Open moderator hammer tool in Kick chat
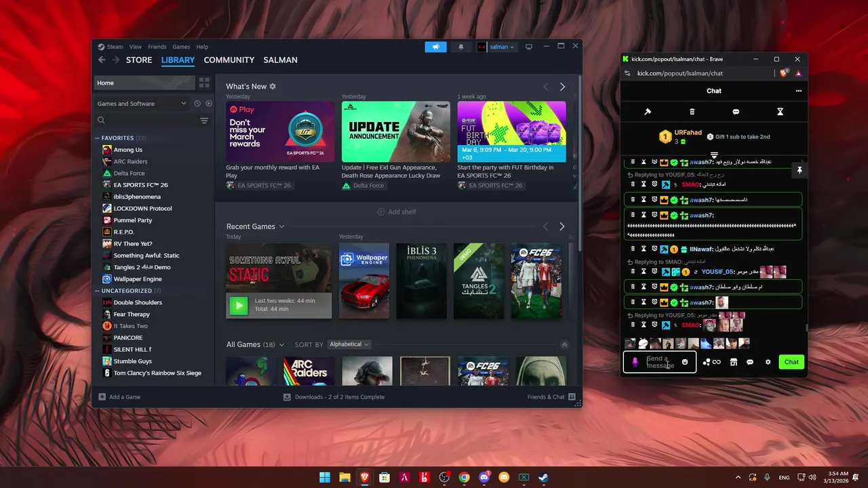 (648, 112)
